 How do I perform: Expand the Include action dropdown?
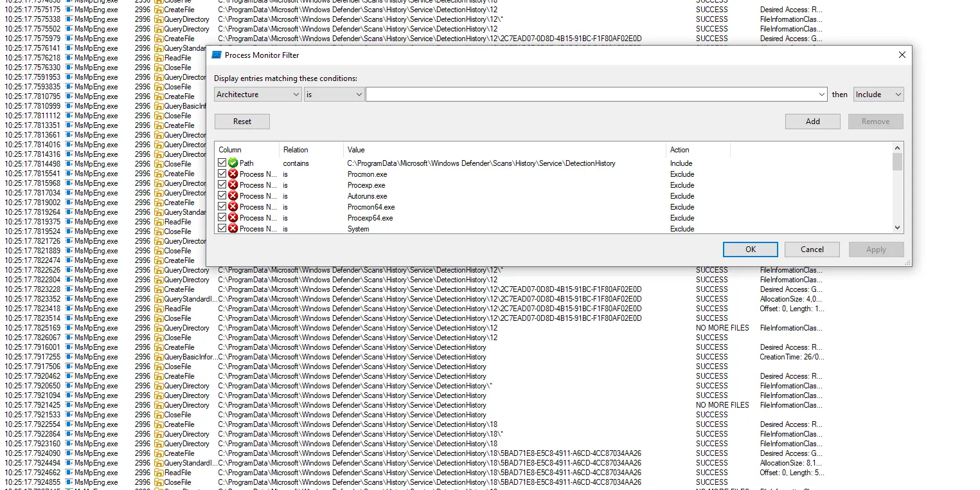878,95
